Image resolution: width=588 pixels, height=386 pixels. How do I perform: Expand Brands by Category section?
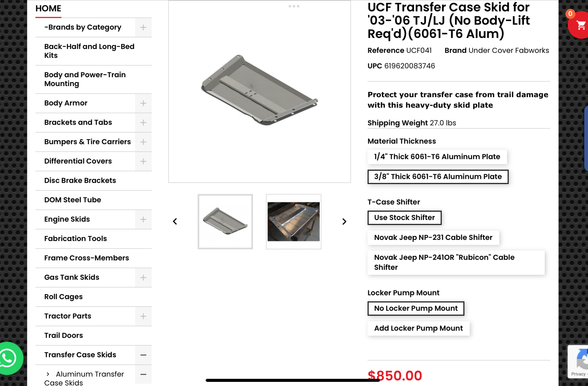[143, 27]
